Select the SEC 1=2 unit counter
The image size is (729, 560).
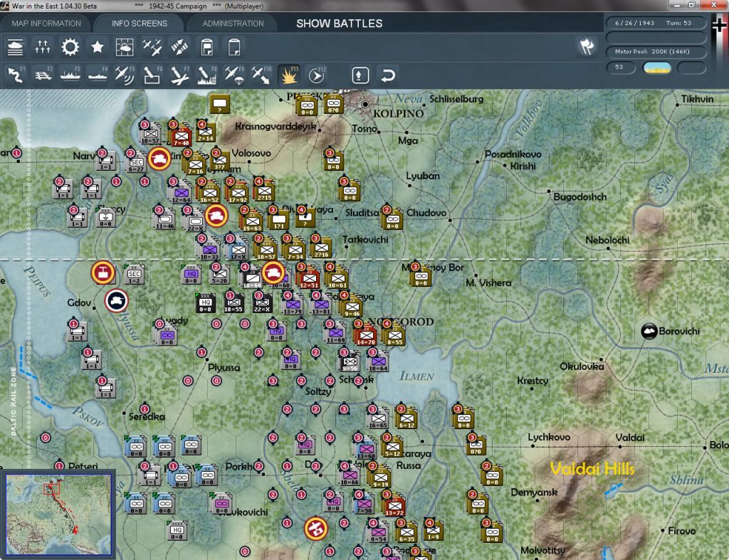(135, 274)
